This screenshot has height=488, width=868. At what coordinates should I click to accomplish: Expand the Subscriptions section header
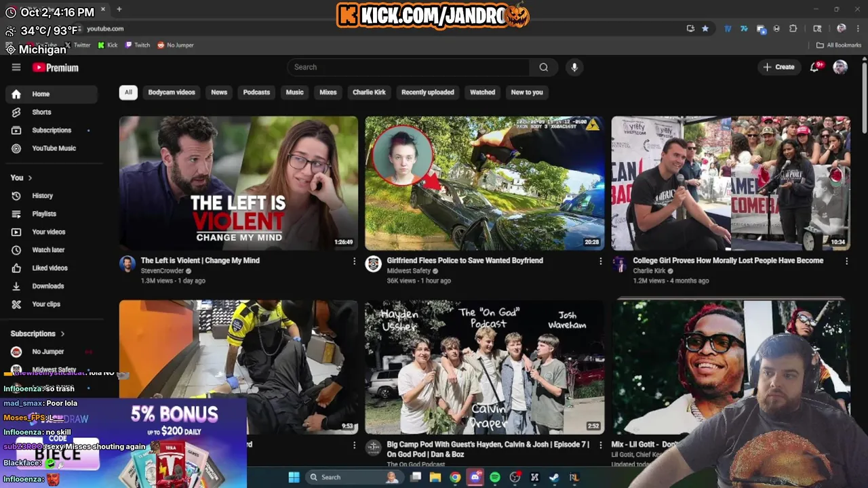point(38,333)
